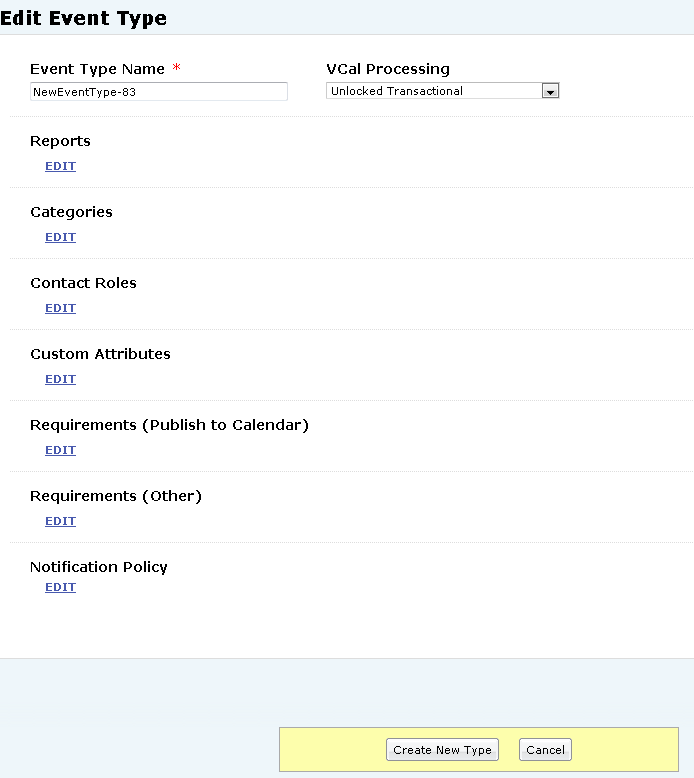Click the Categories section heading

pyautogui.click(x=71, y=212)
